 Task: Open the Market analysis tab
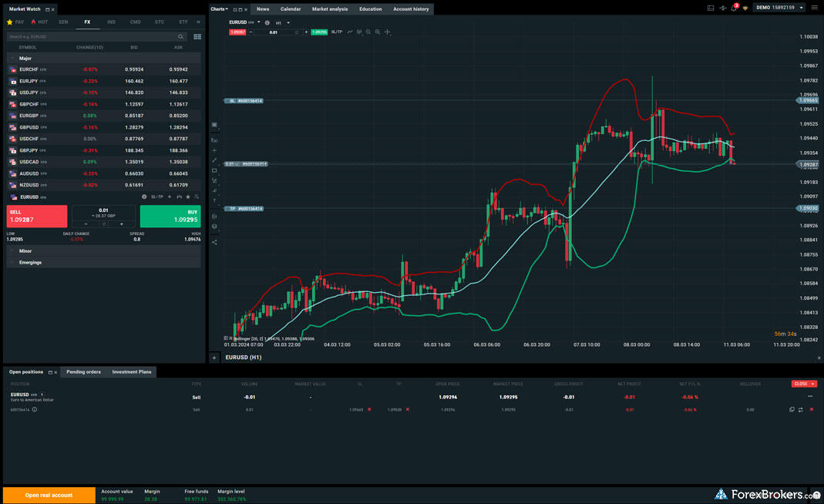click(329, 9)
